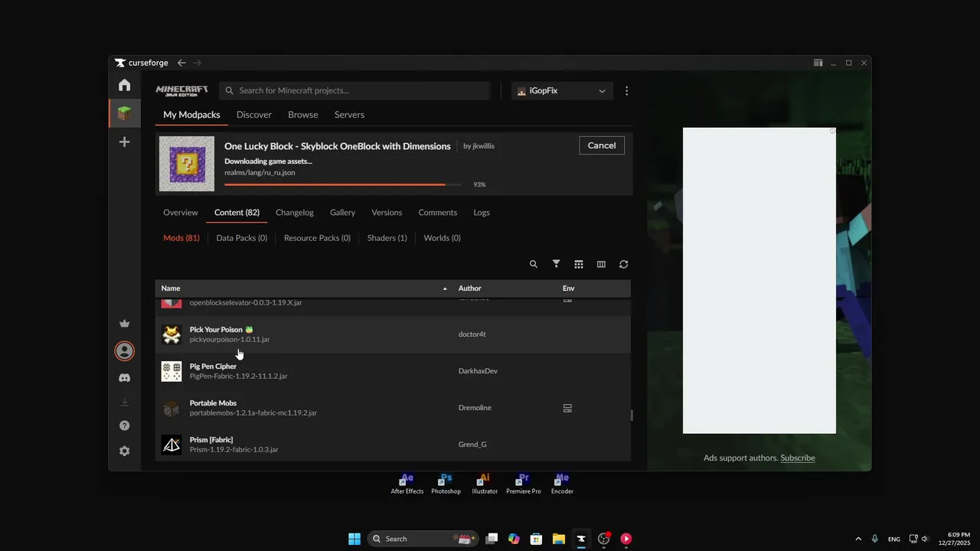
Task: Click the mod list vertical scrollbar
Action: click(x=632, y=415)
